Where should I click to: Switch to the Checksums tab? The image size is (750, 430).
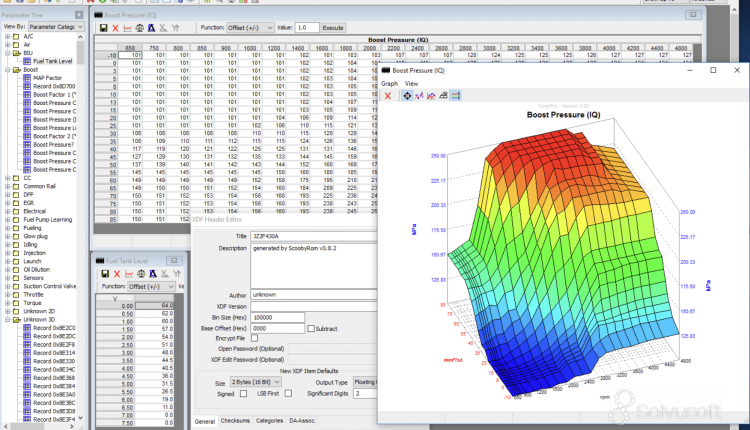235,420
